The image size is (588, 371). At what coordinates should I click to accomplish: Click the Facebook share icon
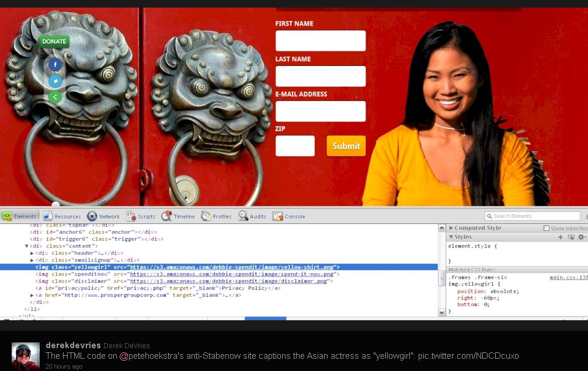[55, 64]
